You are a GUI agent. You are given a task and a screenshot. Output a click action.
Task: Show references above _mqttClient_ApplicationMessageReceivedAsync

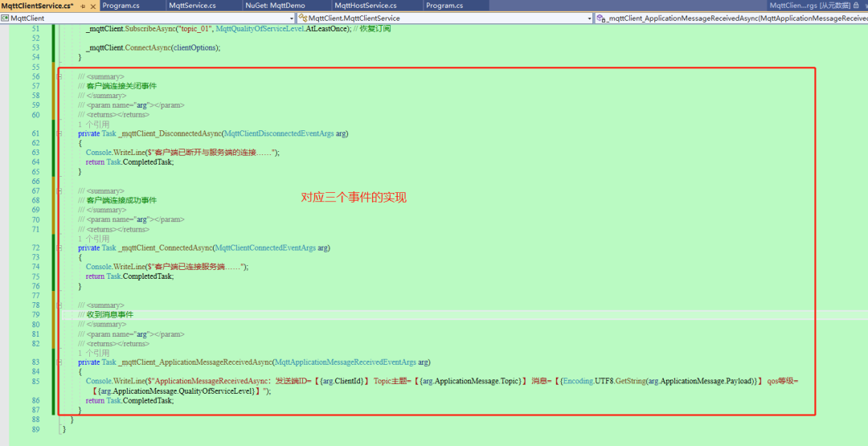(x=93, y=353)
